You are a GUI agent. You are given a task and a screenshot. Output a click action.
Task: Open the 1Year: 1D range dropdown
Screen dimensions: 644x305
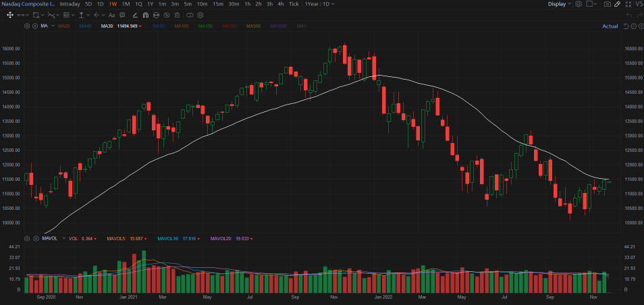pos(320,3)
